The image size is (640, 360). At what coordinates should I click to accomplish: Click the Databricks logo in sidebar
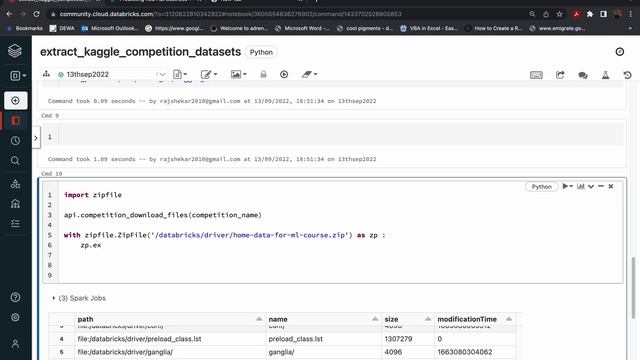[x=15, y=51]
